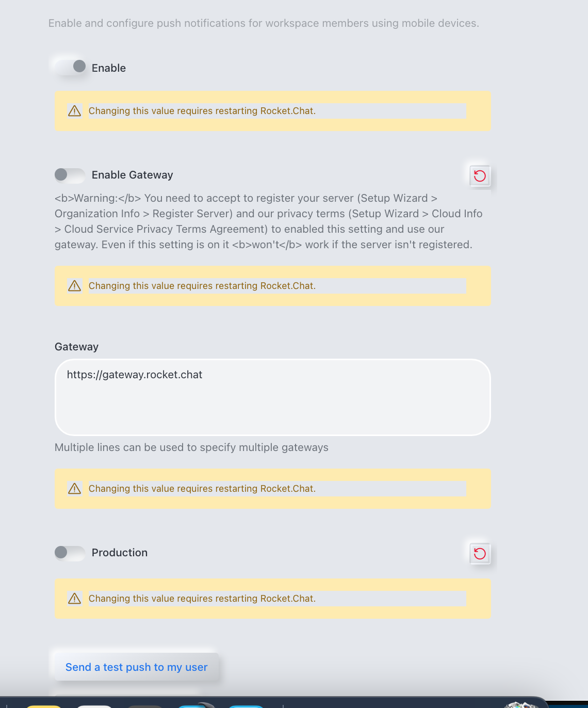Reset the Enable Gateway setting with the revert icon
Image resolution: width=588 pixels, height=708 pixels.
click(479, 176)
